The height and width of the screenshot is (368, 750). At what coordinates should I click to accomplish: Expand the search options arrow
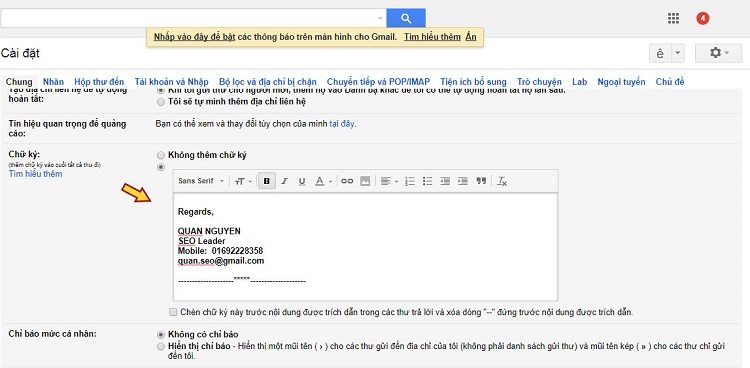[x=380, y=18]
